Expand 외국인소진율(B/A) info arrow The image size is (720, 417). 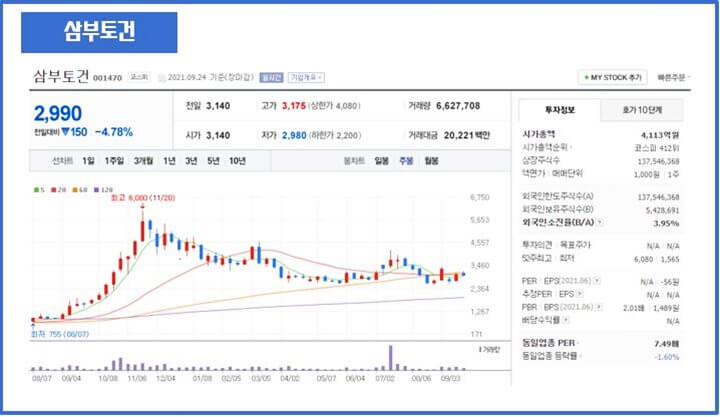[x=600, y=223]
